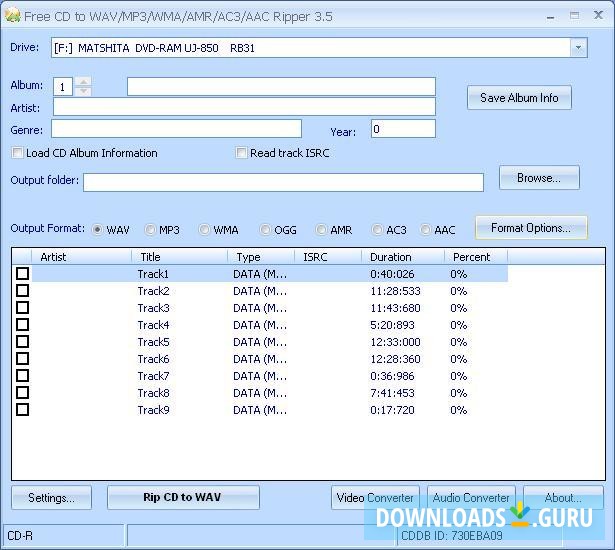Click the application icon in title bar
This screenshot has width=615, height=550.
(13, 16)
